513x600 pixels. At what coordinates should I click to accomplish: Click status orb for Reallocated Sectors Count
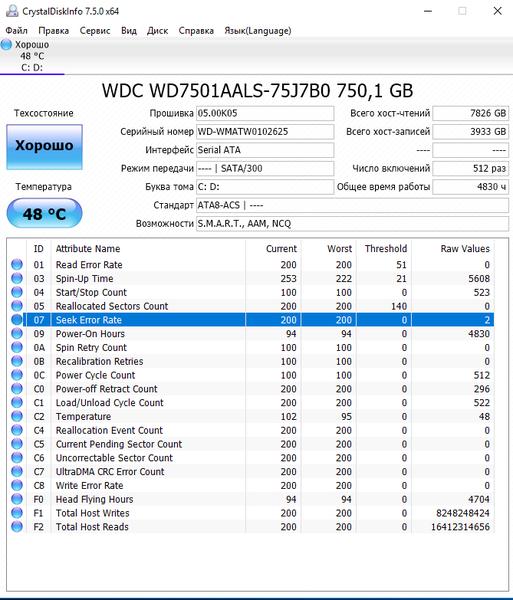[x=17, y=306]
